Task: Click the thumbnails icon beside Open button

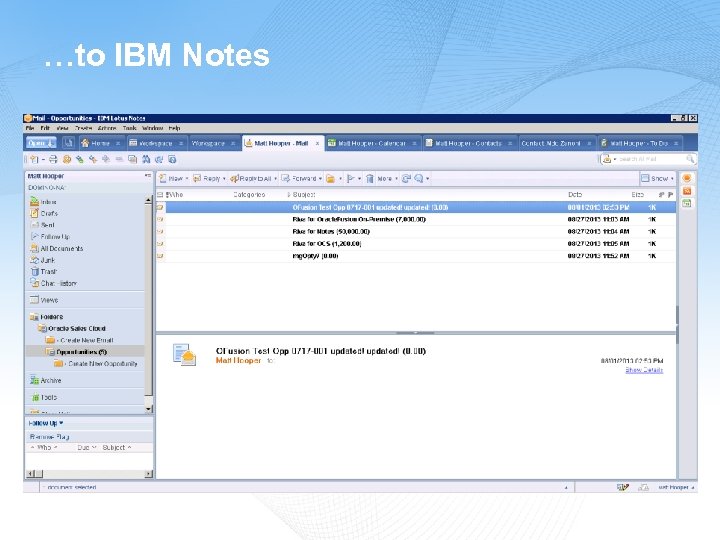Action: pos(68,143)
